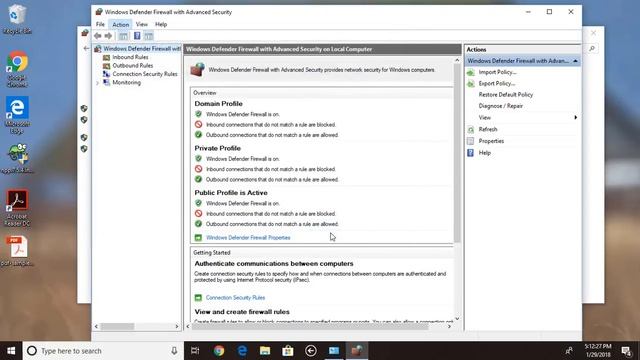
Task: Click the Refresh icon in Actions
Action: click(471, 130)
